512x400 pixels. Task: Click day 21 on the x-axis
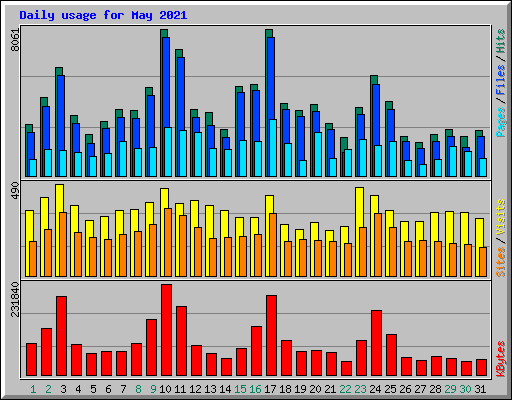[330, 389]
